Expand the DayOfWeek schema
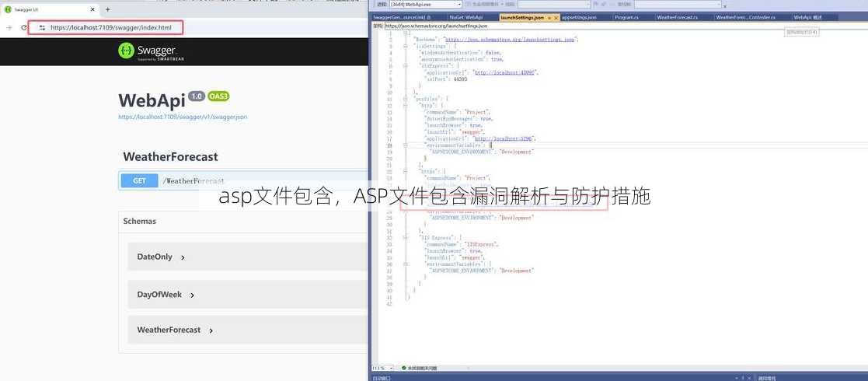This screenshot has width=868, height=381. [166, 295]
